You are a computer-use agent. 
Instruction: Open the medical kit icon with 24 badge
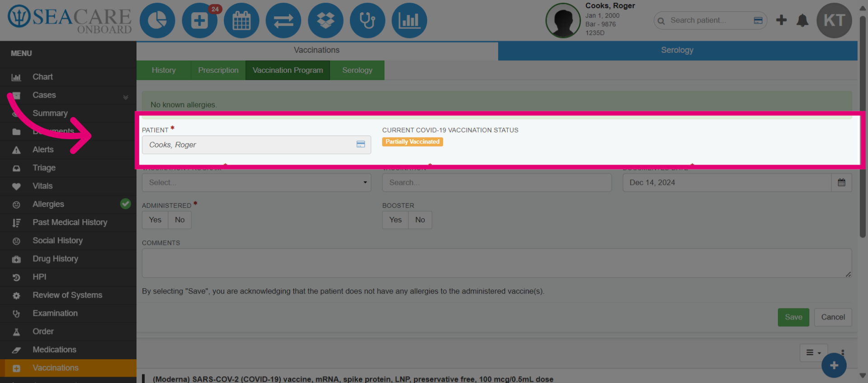[199, 21]
